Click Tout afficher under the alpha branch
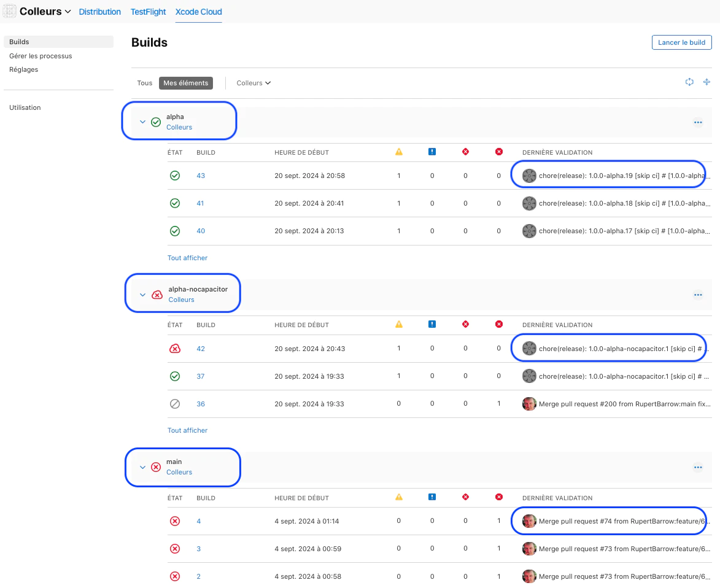 [187, 258]
